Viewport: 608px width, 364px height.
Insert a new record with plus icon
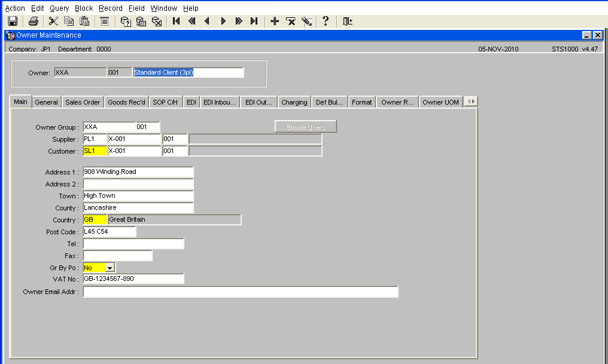click(x=275, y=22)
